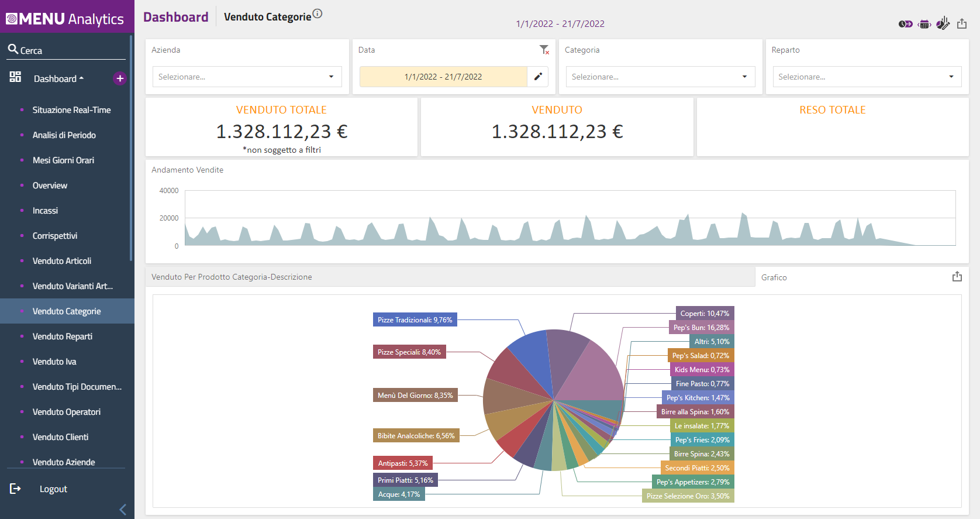This screenshot has width=980, height=519.
Task: Open Venduto Operatori report
Action: click(67, 412)
